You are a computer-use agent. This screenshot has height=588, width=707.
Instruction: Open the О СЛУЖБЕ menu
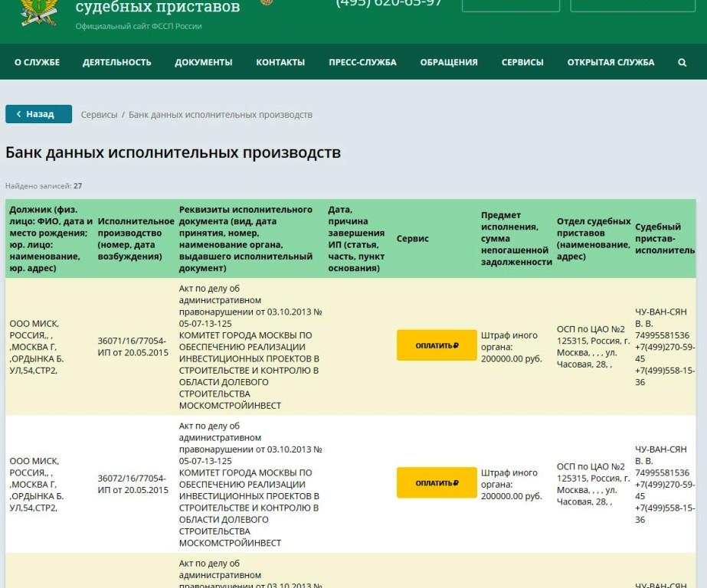coord(37,63)
